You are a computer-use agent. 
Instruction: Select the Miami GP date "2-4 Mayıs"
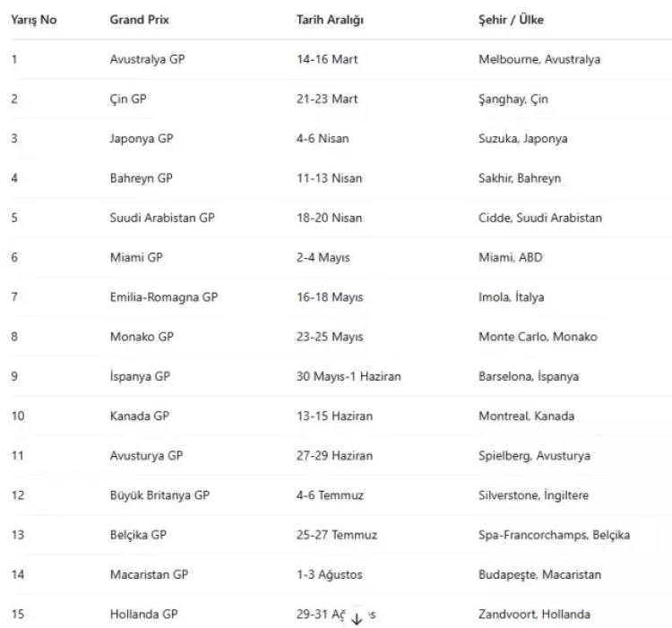tap(323, 257)
